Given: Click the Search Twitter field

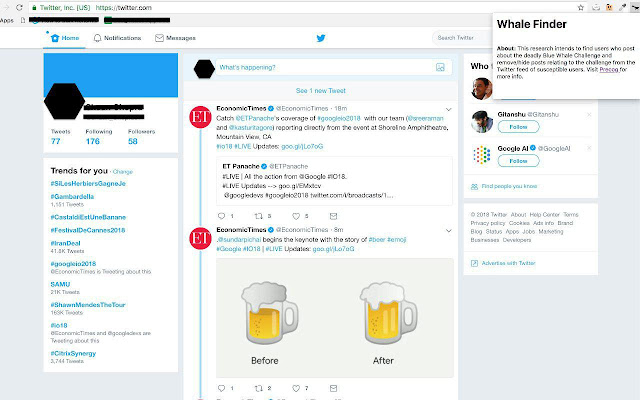Looking at the screenshot, I should pyautogui.click(x=461, y=38).
